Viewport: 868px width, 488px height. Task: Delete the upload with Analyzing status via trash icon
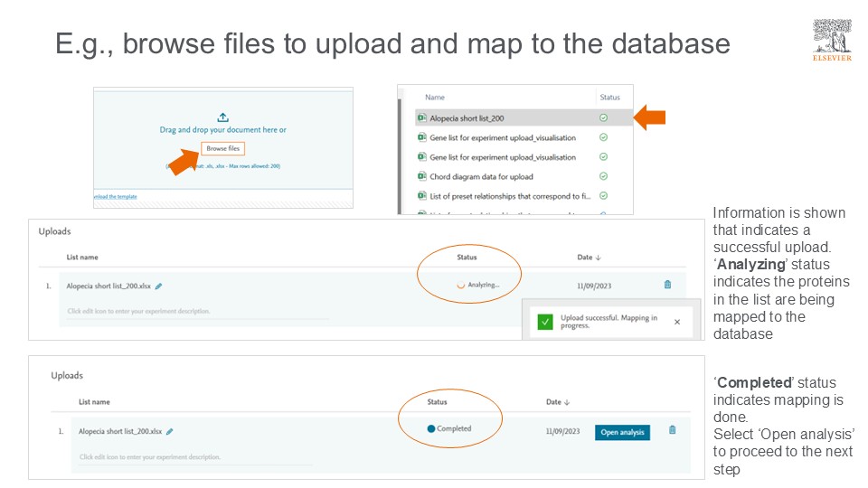pyautogui.click(x=667, y=285)
